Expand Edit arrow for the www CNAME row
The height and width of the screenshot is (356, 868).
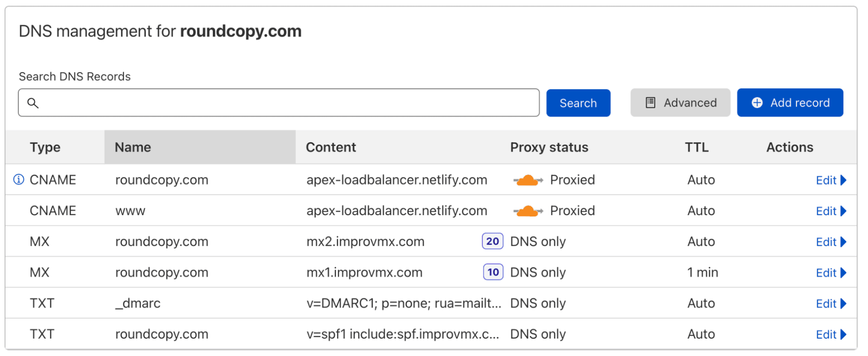click(843, 211)
